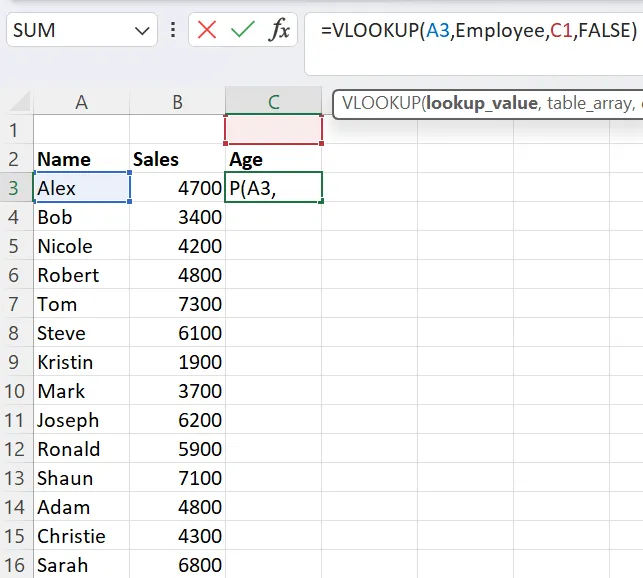Click in the formula bar VLOOKUP text

coord(479,30)
